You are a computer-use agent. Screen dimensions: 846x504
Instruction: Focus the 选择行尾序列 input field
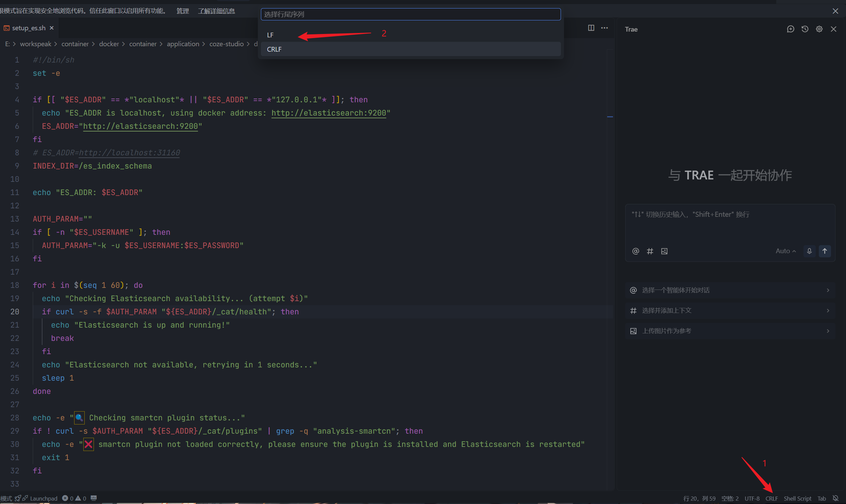411,14
